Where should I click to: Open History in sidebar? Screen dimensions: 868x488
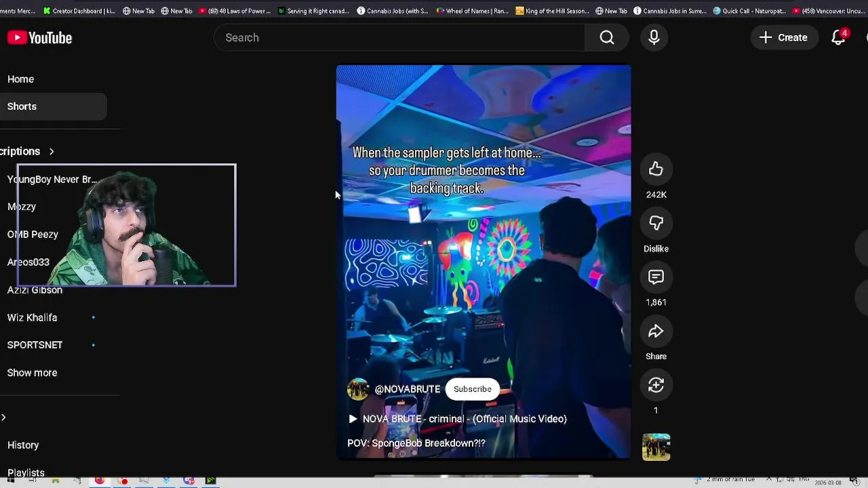pos(23,445)
